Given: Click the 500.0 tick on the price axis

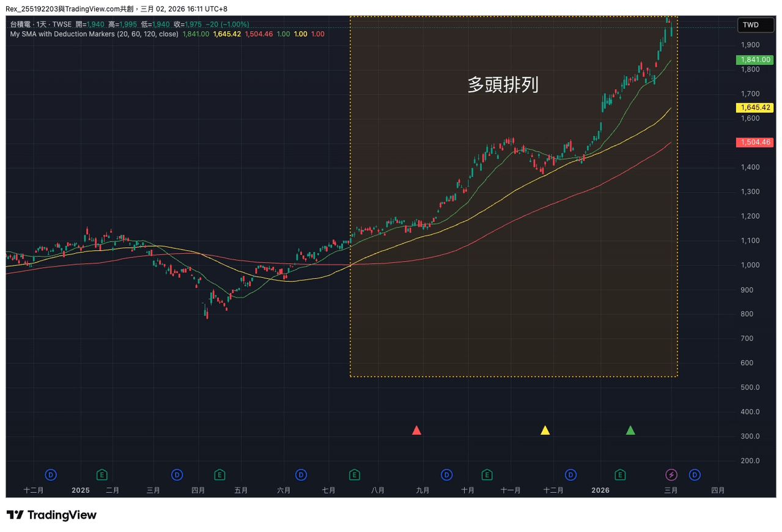Looking at the screenshot, I should click(x=750, y=388).
